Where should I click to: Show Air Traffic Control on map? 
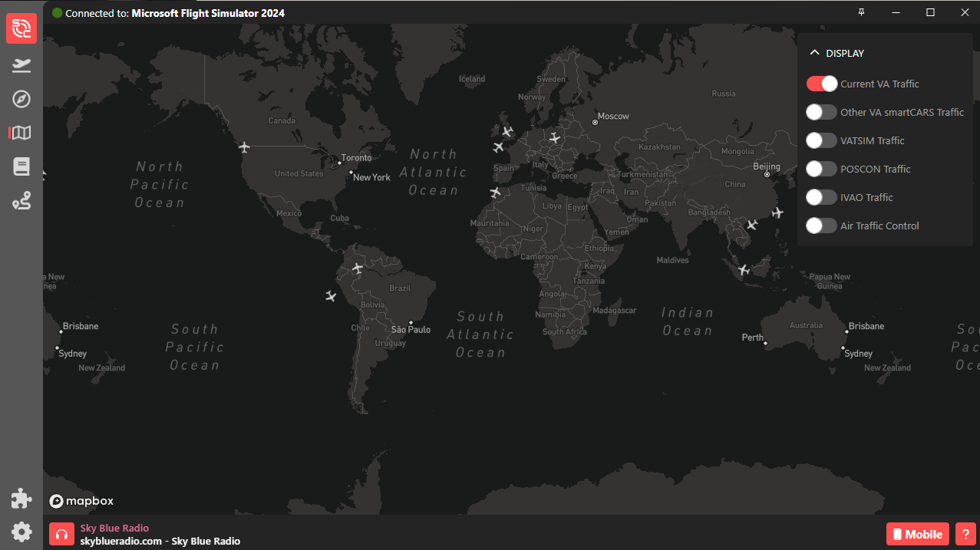tap(821, 226)
